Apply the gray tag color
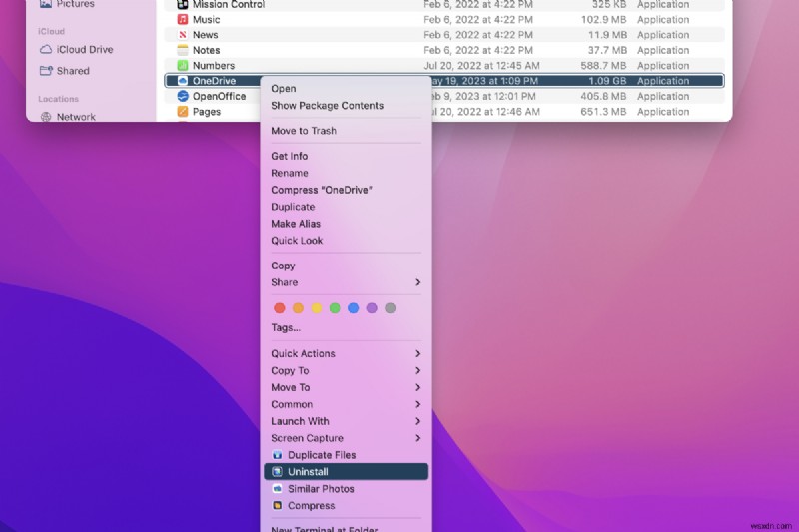Screen dimensions: 799x532 (390, 308)
